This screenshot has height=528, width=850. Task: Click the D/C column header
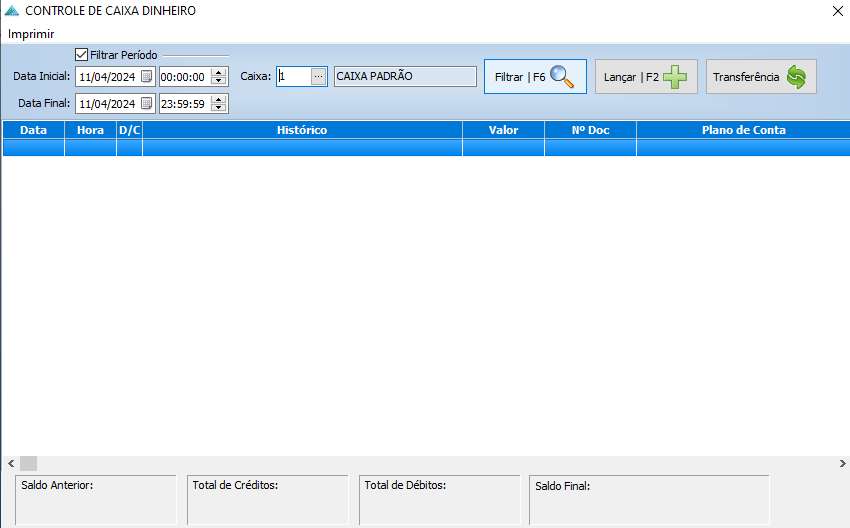point(130,130)
